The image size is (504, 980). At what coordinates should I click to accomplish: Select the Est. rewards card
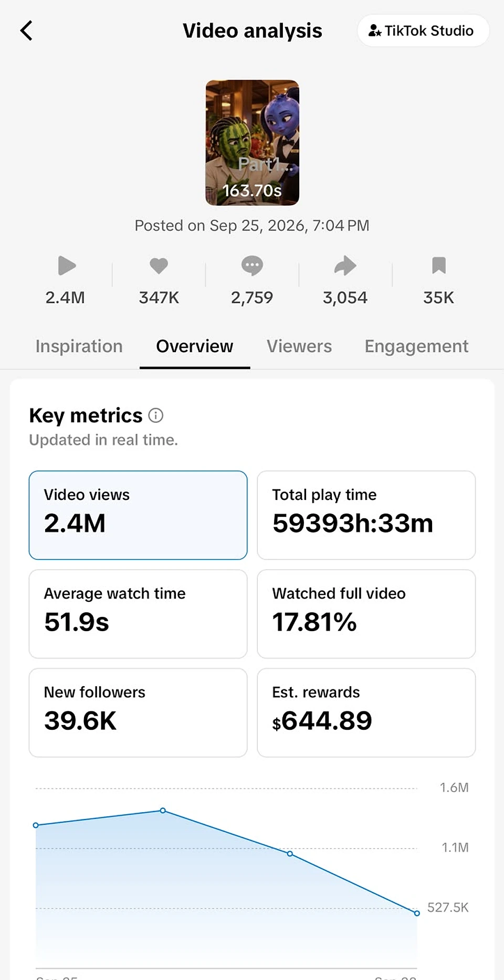[x=366, y=712]
